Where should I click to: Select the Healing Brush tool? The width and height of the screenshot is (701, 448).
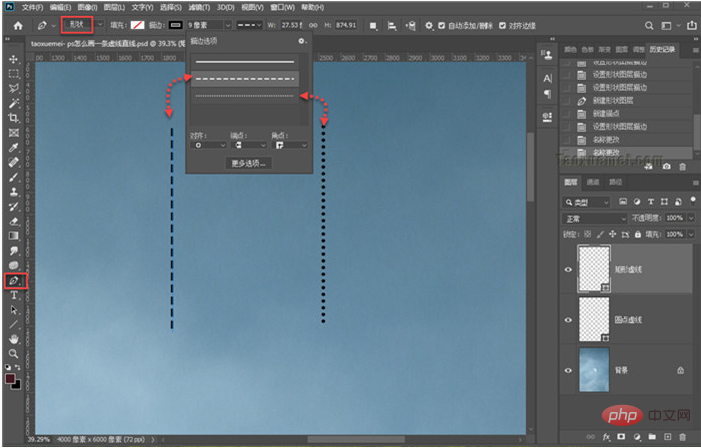point(14,162)
